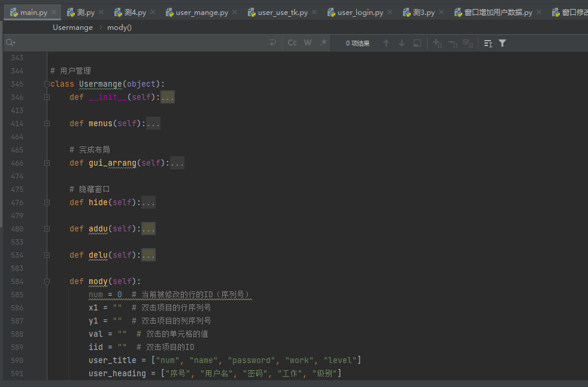The height and width of the screenshot is (387, 588).
Task: Toggle whole Words (W) search option
Action: [308, 43]
